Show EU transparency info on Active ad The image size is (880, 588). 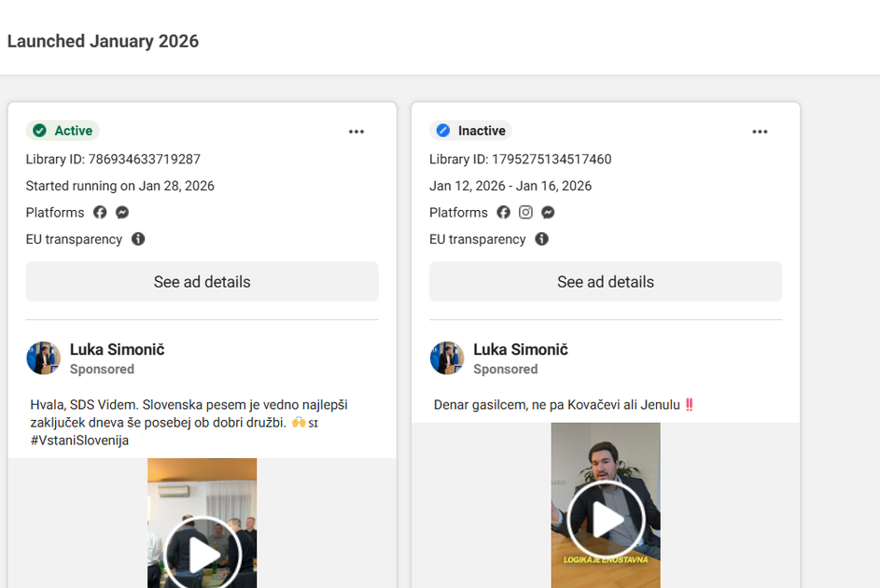138,239
